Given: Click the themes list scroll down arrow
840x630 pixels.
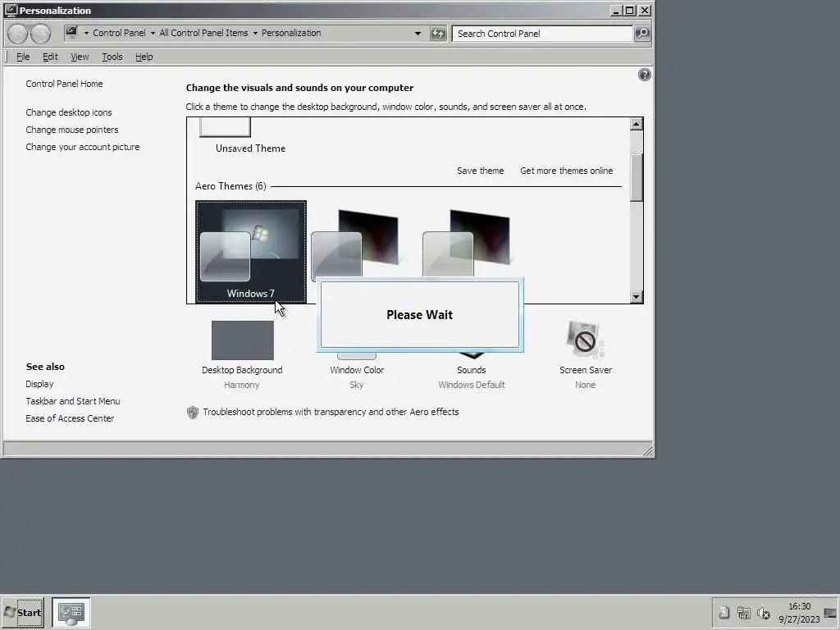Looking at the screenshot, I should [636, 297].
